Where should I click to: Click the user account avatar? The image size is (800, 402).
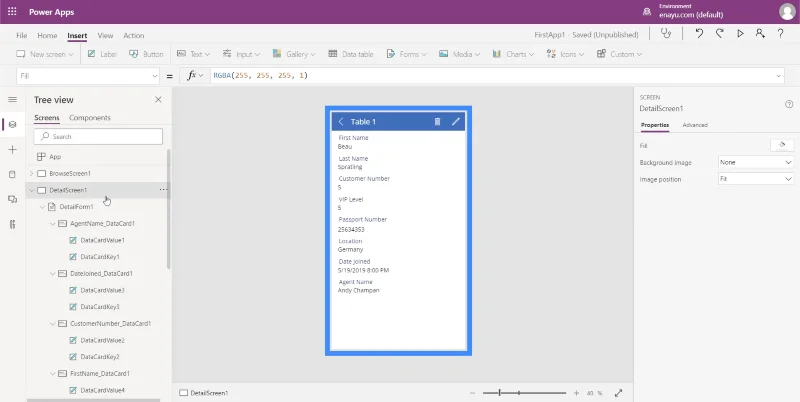tap(787, 11)
